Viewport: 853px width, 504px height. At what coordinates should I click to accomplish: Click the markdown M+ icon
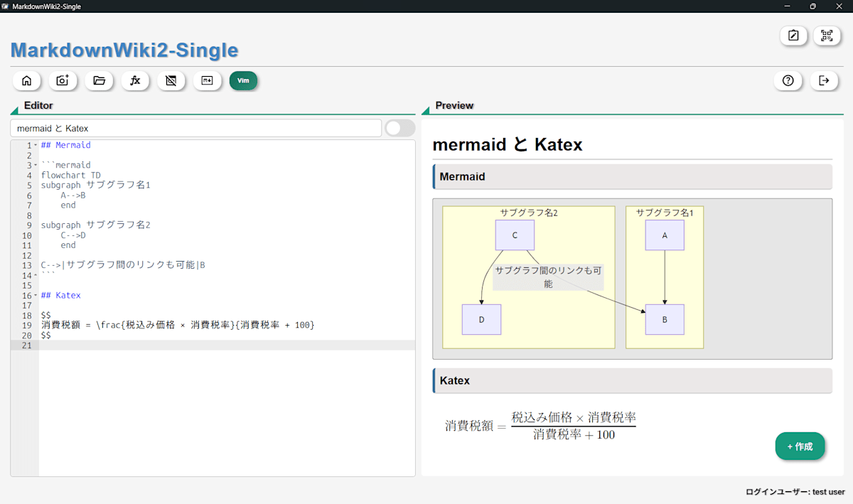coord(207,80)
